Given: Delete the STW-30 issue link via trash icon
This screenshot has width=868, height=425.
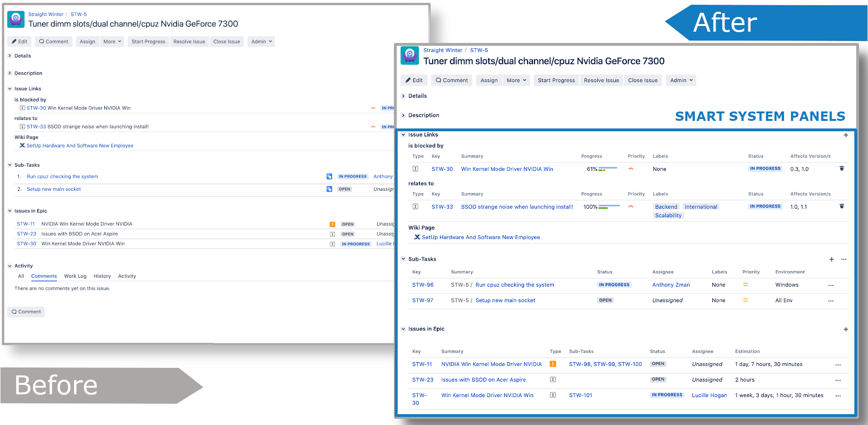Looking at the screenshot, I should [842, 169].
